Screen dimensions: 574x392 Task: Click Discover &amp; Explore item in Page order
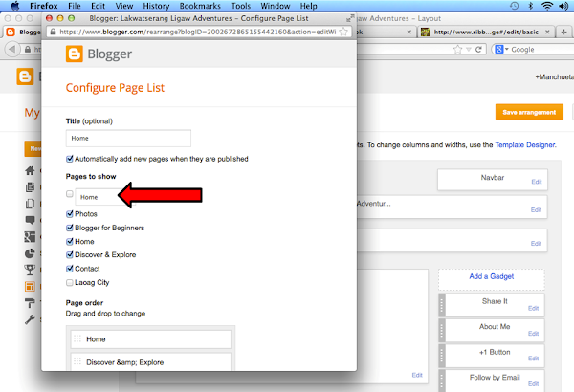151,362
